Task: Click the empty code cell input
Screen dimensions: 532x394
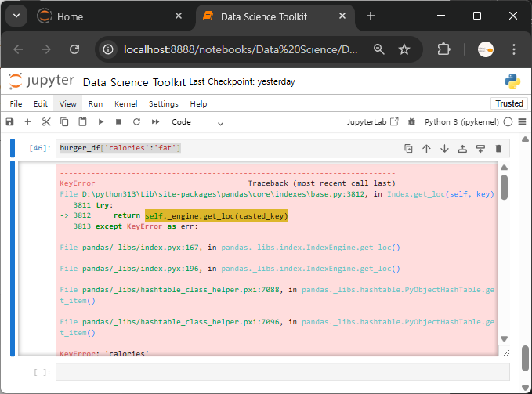Action: tap(283, 372)
